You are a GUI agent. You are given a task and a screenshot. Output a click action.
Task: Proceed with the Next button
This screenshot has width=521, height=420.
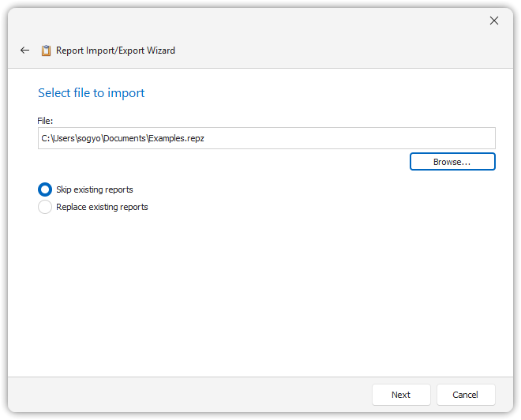(x=401, y=395)
